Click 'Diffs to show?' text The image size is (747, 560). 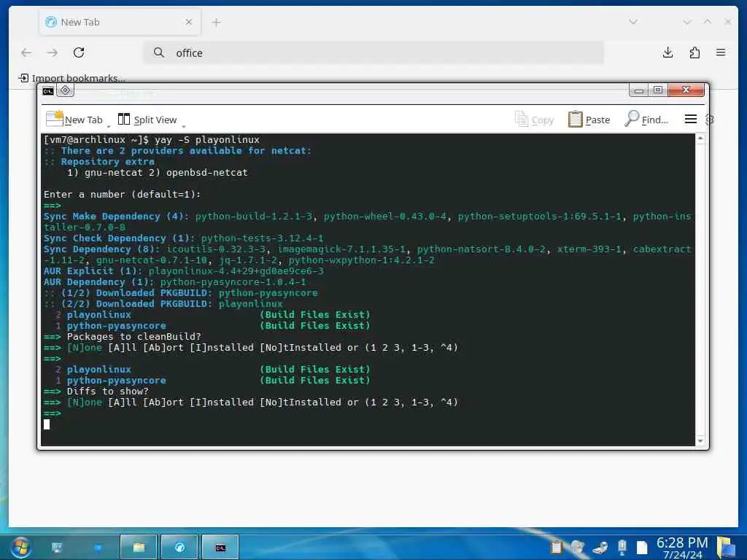(108, 392)
